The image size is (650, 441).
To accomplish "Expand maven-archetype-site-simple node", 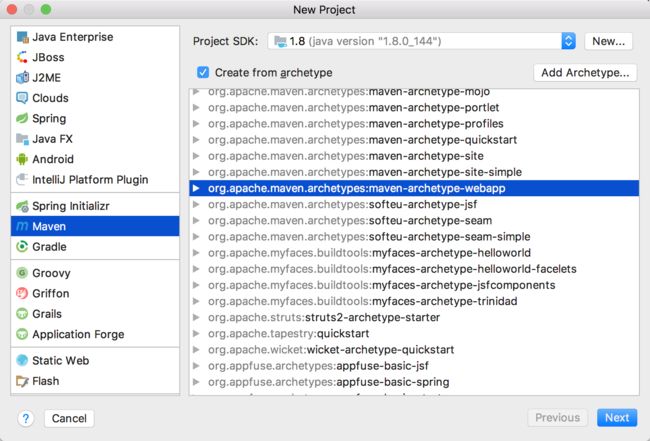I will click(x=196, y=172).
